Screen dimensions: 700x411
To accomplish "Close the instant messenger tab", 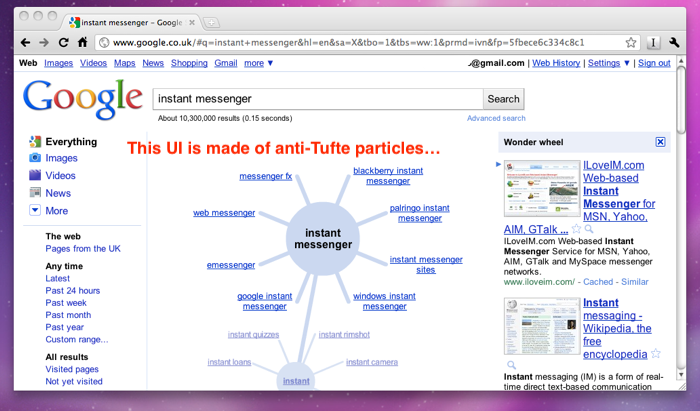I will (x=192, y=22).
